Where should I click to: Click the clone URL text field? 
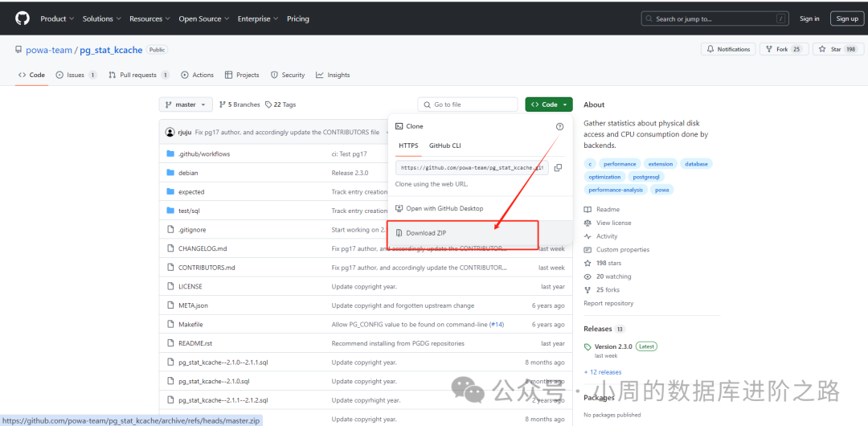[472, 167]
